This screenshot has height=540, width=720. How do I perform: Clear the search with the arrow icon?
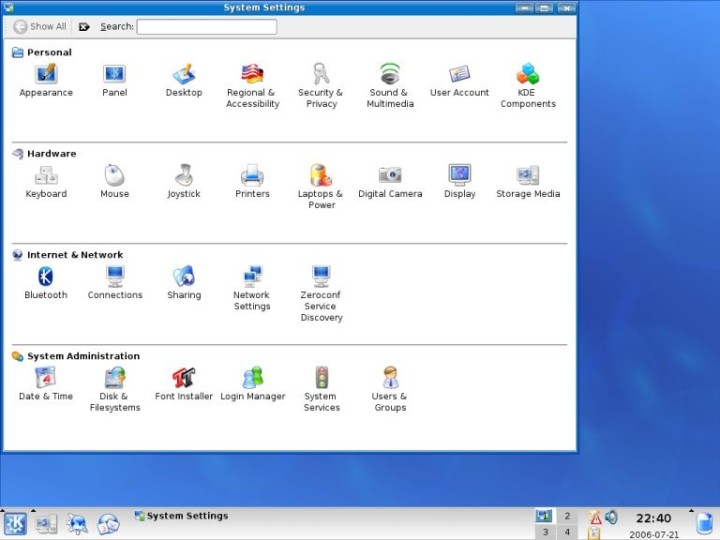(84, 27)
